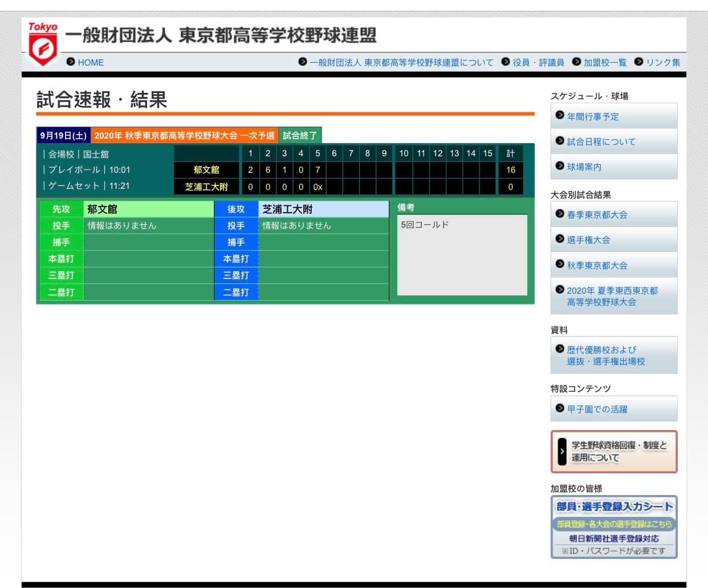708x588 pixels.
Task: Click arrow icon beside 役員・評議員
Action: pos(506,62)
